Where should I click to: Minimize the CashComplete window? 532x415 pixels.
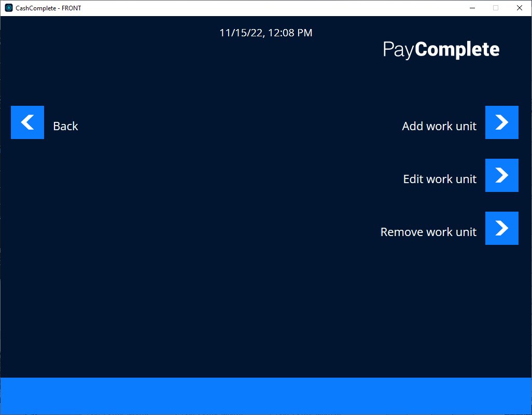[x=472, y=8]
